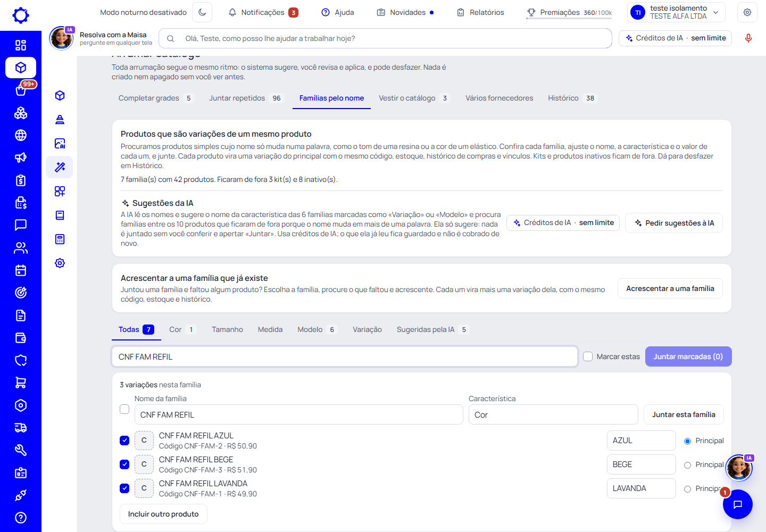The image size is (766, 532).
Task: Select the 'Vestir o catálogo' tab
Action: [414, 98]
